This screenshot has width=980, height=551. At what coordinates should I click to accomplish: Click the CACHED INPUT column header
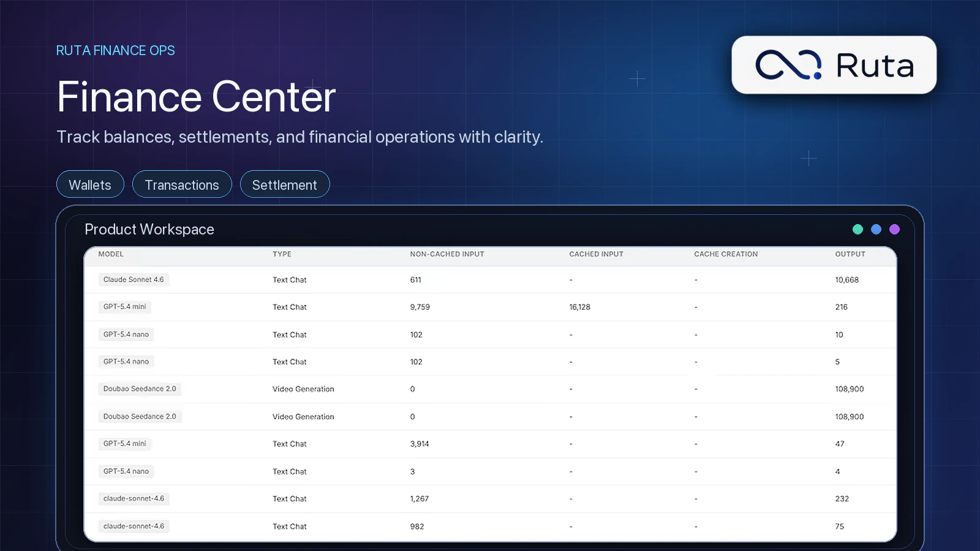tap(596, 254)
